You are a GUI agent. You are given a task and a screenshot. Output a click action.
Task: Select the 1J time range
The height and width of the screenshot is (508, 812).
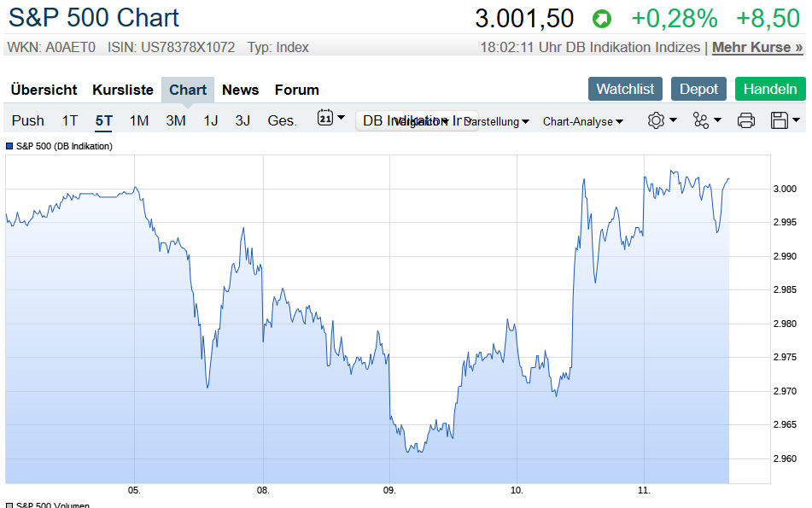tap(210, 120)
